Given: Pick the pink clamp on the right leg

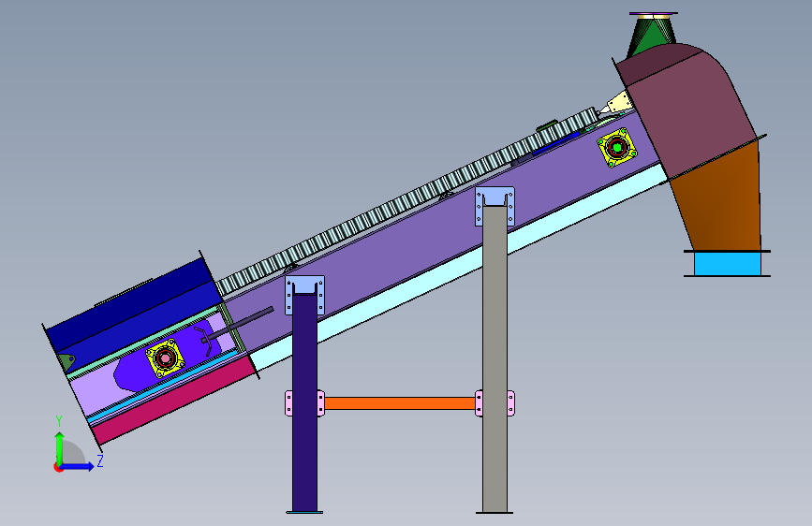Looking at the screenshot, I should click(495, 403).
